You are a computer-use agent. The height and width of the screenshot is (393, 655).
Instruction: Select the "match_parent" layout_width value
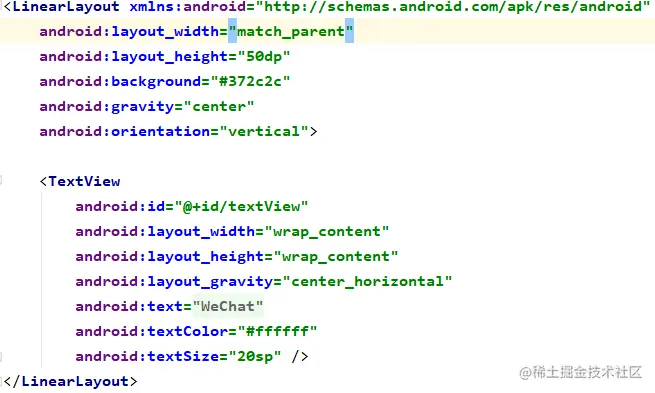click(291, 32)
